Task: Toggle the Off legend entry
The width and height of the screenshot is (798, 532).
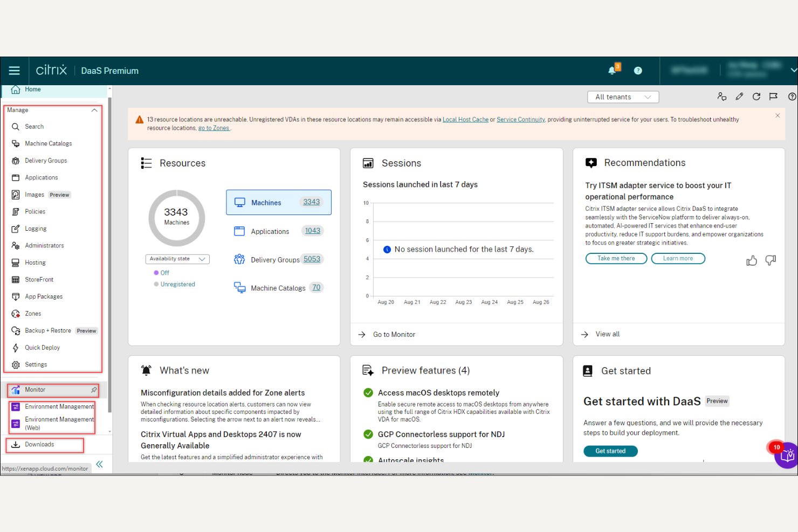Action: pos(161,273)
